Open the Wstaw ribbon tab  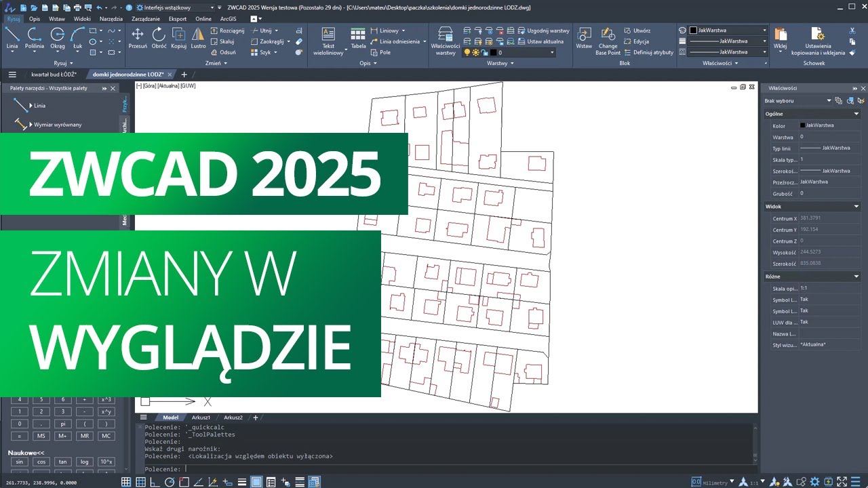(x=57, y=19)
